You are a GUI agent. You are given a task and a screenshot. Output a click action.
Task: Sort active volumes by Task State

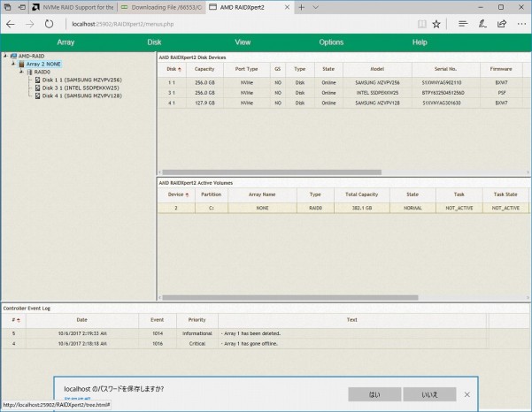(x=505, y=195)
